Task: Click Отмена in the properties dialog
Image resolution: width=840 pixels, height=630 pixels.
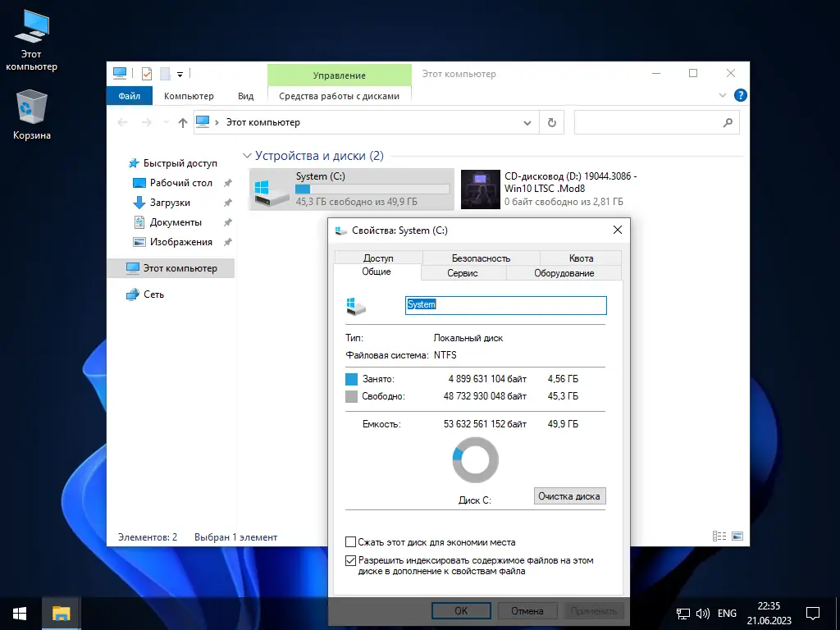Action: tap(527, 610)
